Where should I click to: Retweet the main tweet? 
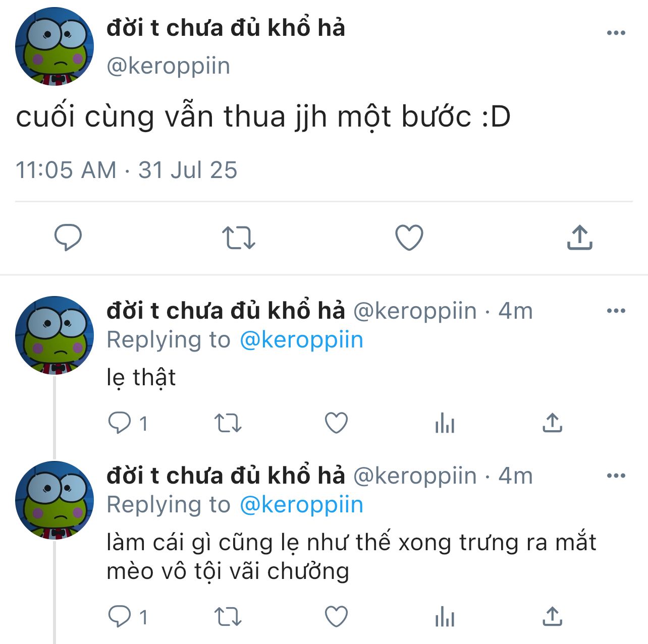239,238
